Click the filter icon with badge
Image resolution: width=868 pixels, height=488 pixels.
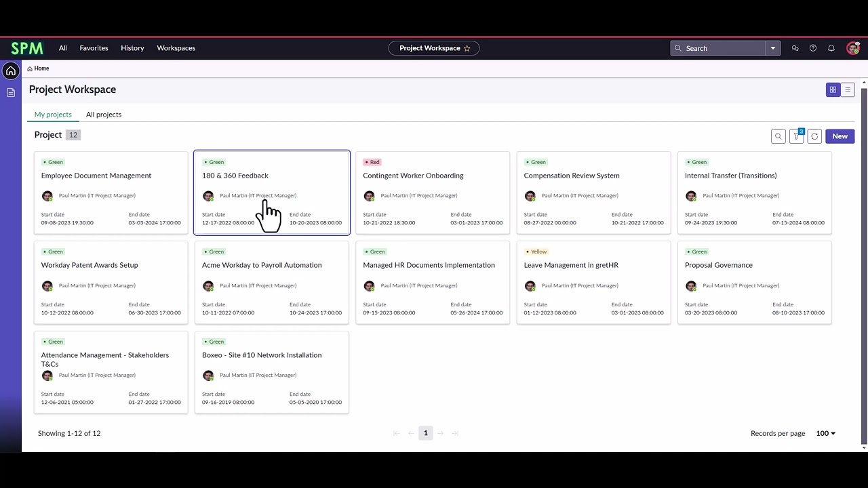coord(797,136)
